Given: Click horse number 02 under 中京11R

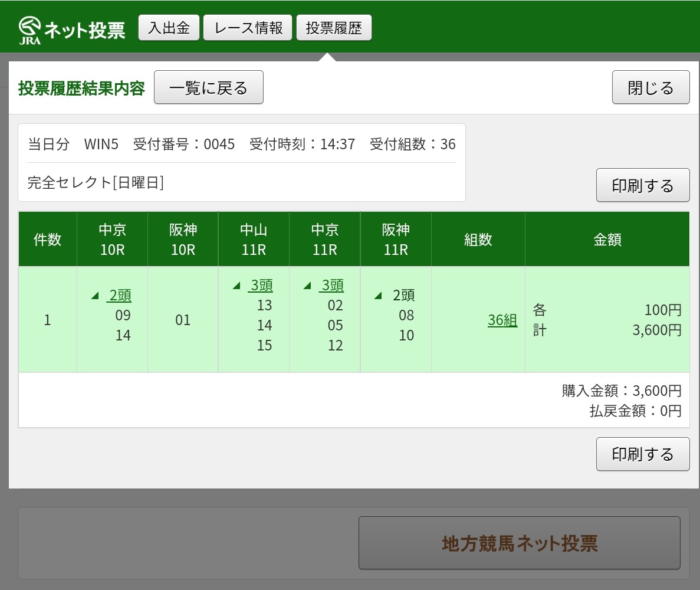Looking at the screenshot, I should 336,305.
